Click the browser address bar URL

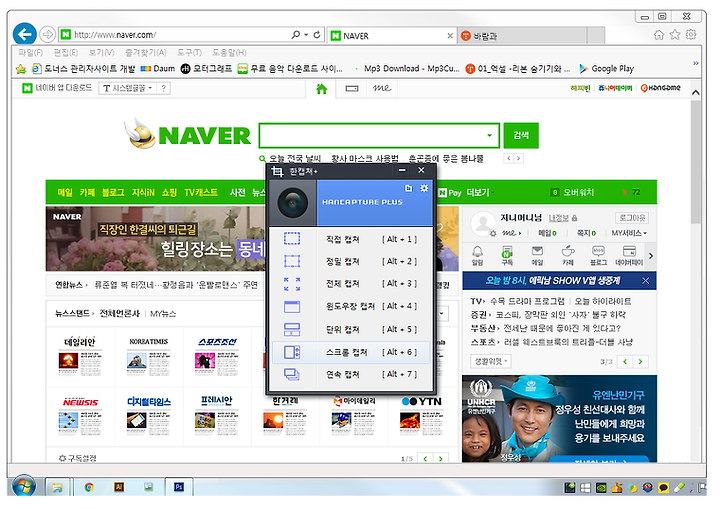point(115,35)
